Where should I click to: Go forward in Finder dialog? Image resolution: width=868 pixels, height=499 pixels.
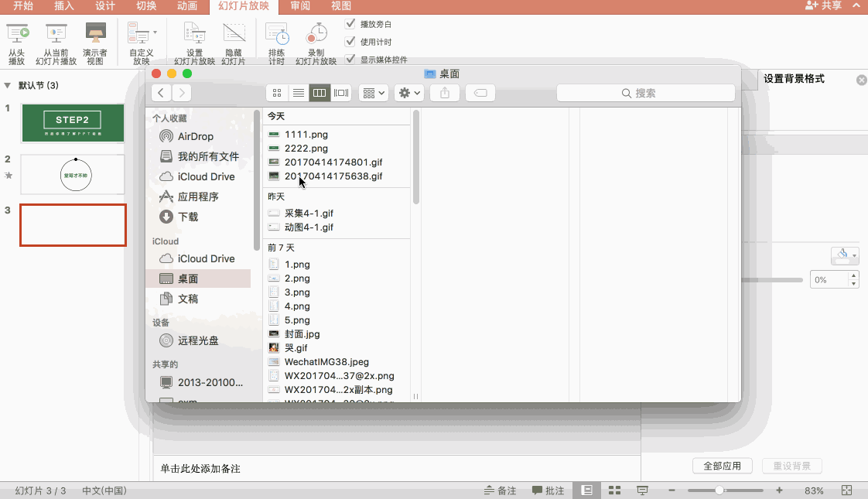[x=182, y=93]
